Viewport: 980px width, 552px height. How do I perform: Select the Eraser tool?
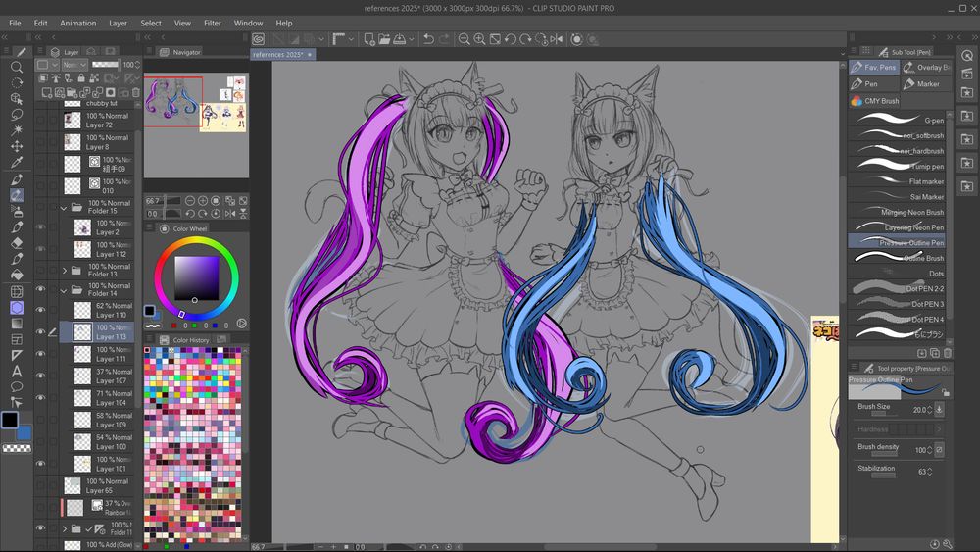[x=17, y=242]
